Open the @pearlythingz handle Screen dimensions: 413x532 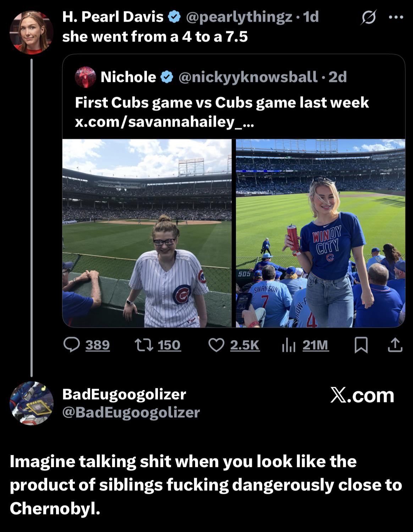pyautogui.click(x=239, y=17)
